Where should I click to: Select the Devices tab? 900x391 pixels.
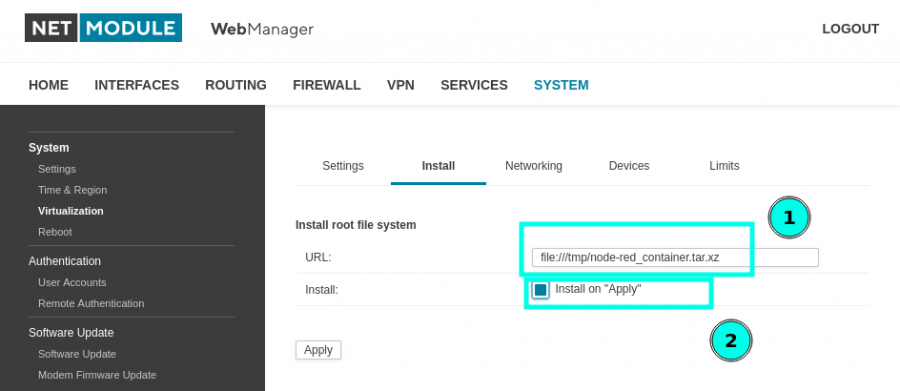629,166
